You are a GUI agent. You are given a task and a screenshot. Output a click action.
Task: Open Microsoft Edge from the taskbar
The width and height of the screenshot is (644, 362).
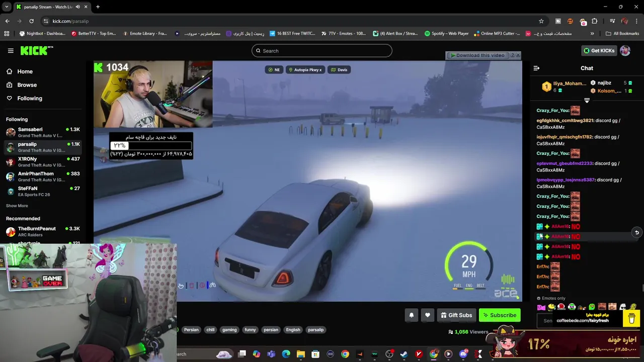click(x=286, y=354)
